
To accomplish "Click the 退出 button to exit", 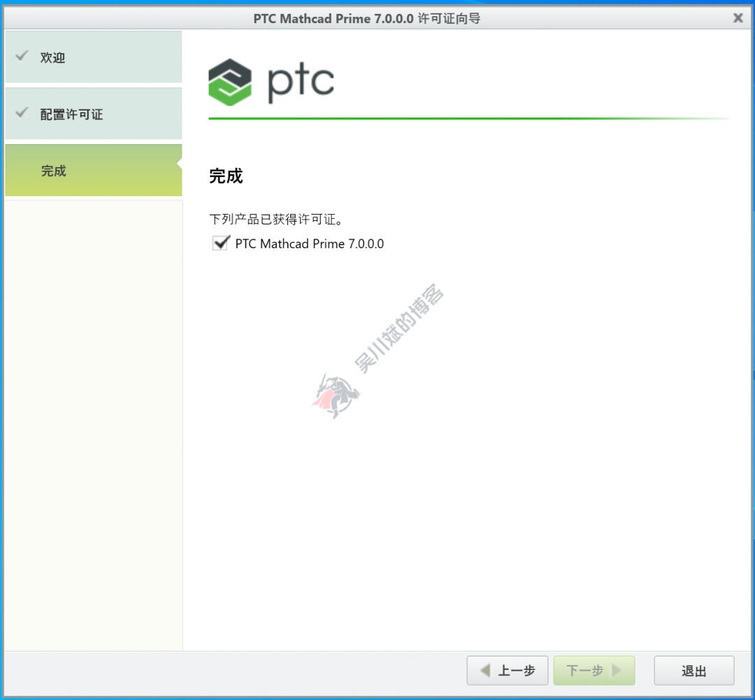I will tap(694, 670).
